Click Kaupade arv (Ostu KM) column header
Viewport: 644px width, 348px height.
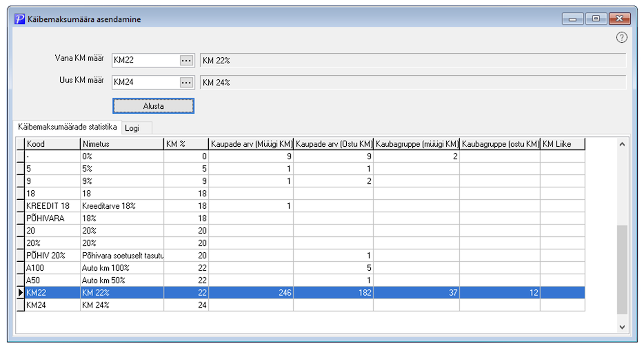tap(334, 144)
